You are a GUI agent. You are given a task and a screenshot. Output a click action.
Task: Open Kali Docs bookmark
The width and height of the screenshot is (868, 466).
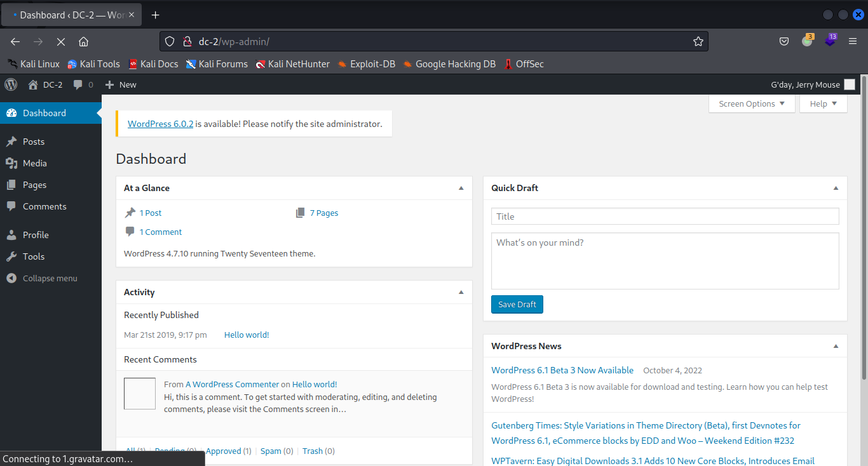(x=153, y=63)
